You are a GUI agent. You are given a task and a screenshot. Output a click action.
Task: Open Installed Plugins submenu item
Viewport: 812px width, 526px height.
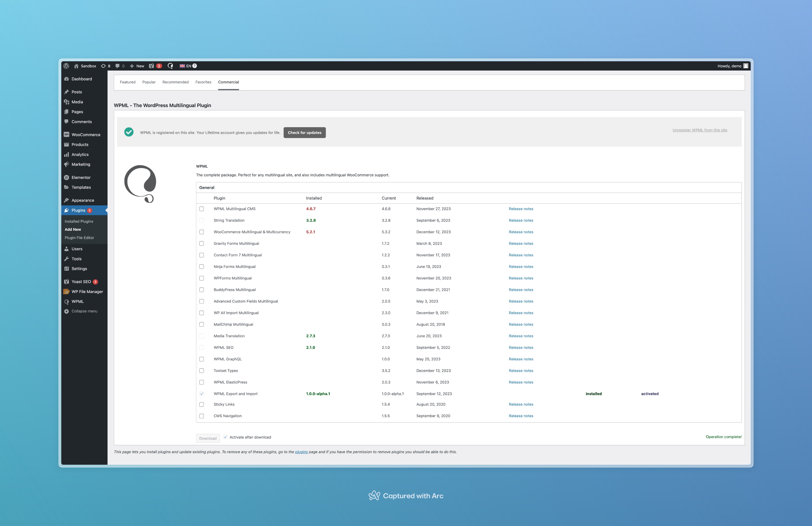[79, 221]
